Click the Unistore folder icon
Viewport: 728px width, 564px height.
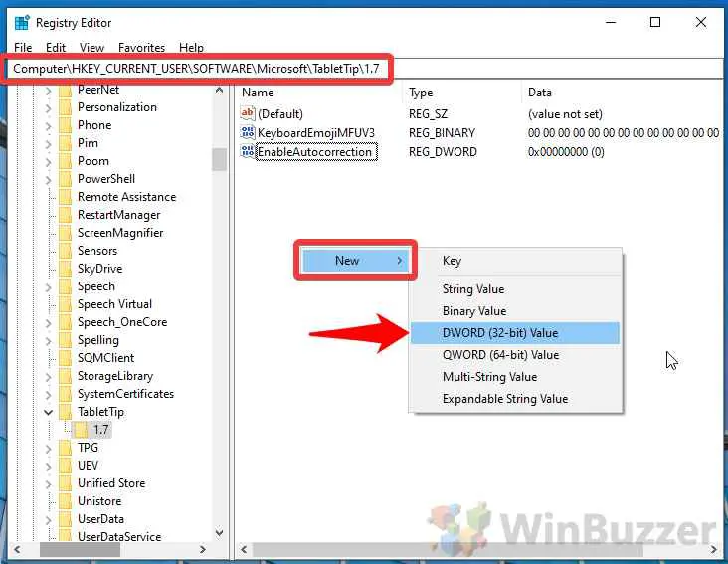coord(66,501)
